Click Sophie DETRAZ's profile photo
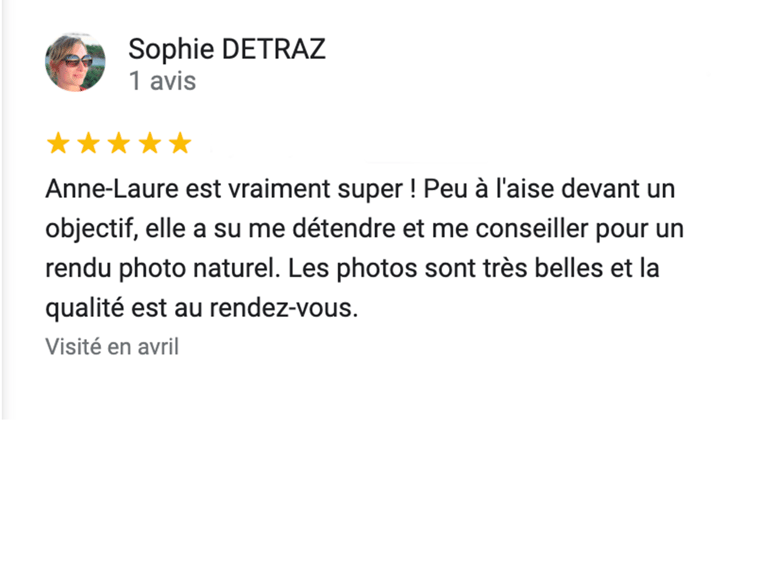This screenshot has height=582, width=768. click(x=75, y=62)
